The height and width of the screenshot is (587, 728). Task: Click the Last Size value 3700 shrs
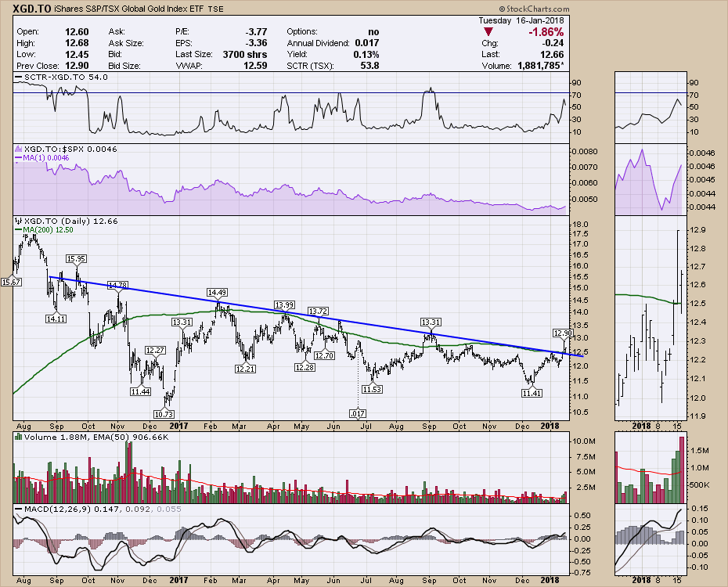click(x=245, y=54)
